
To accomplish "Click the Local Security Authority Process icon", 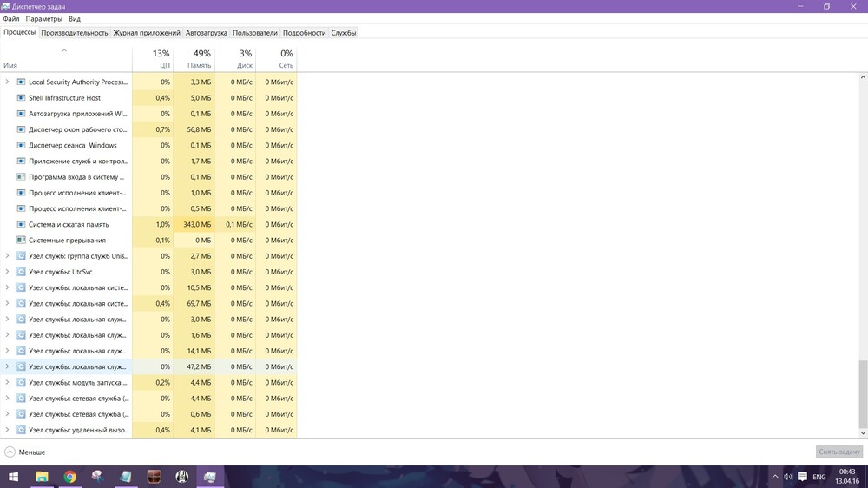I will [21, 82].
